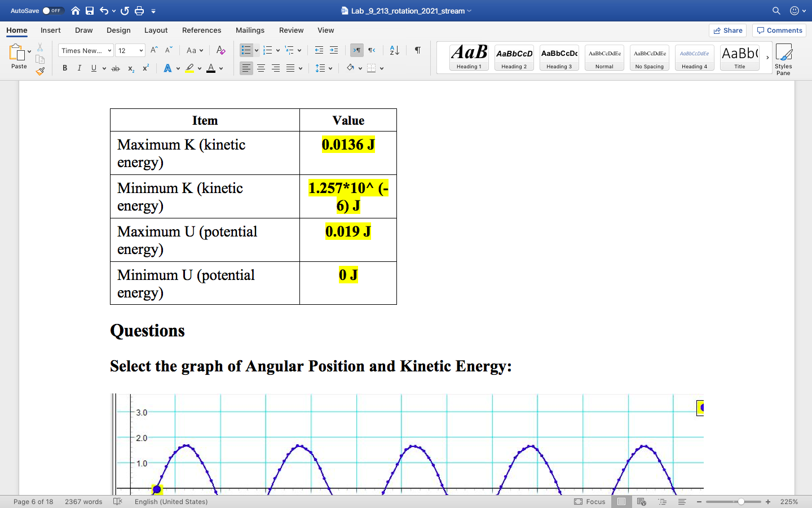812x508 pixels.
Task: Increase indent of the paragraph
Action: [x=334, y=50]
